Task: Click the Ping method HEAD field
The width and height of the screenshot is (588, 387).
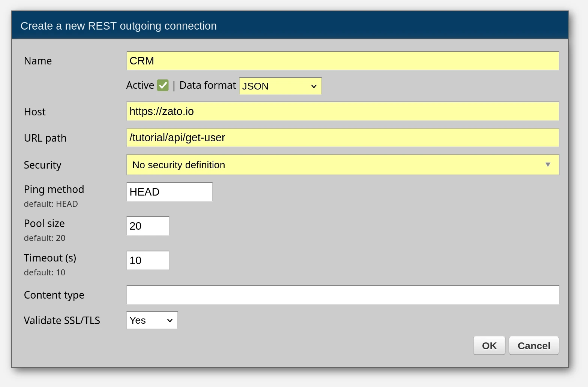Action: pyautogui.click(x=169, y=192)
